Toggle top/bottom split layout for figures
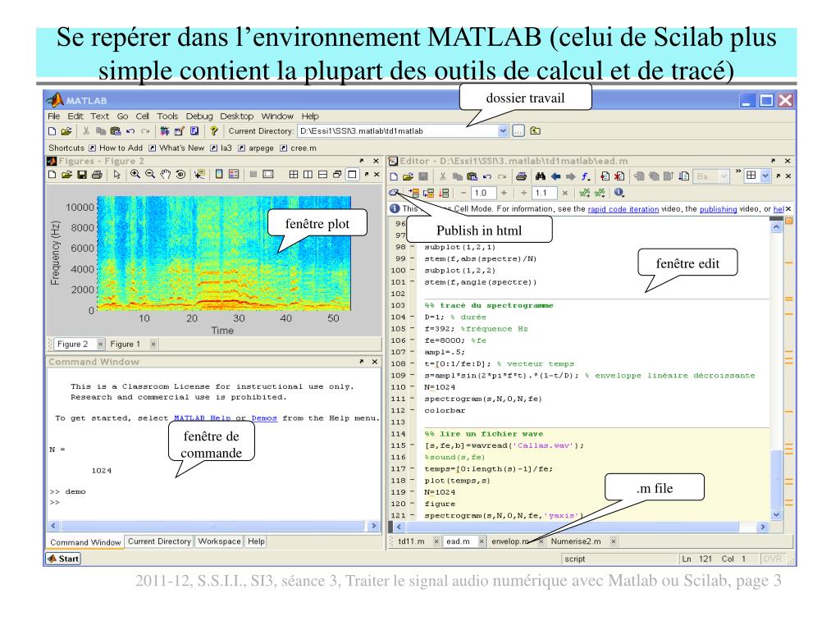The height and width of the screenshot is (630, 840). tap(322, 175)
